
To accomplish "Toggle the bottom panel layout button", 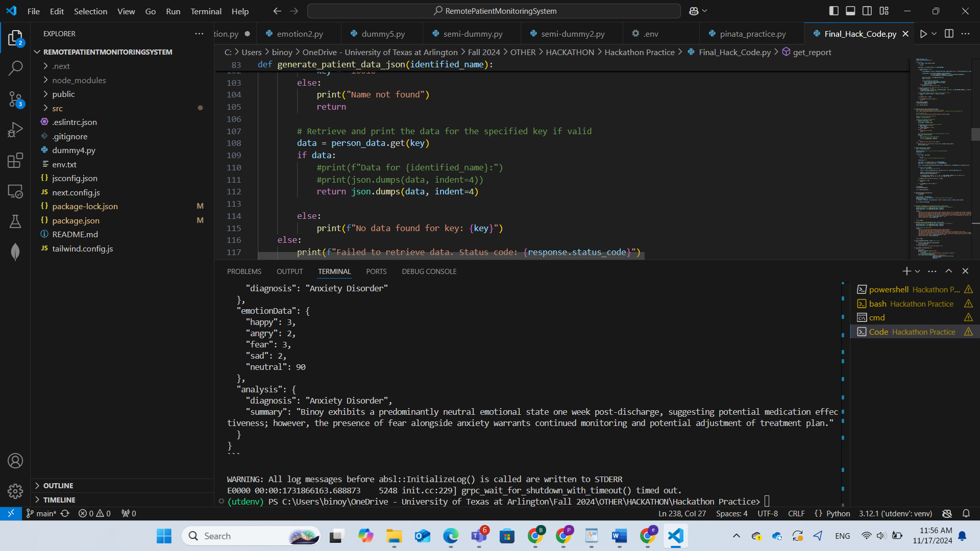I will 850,11.
